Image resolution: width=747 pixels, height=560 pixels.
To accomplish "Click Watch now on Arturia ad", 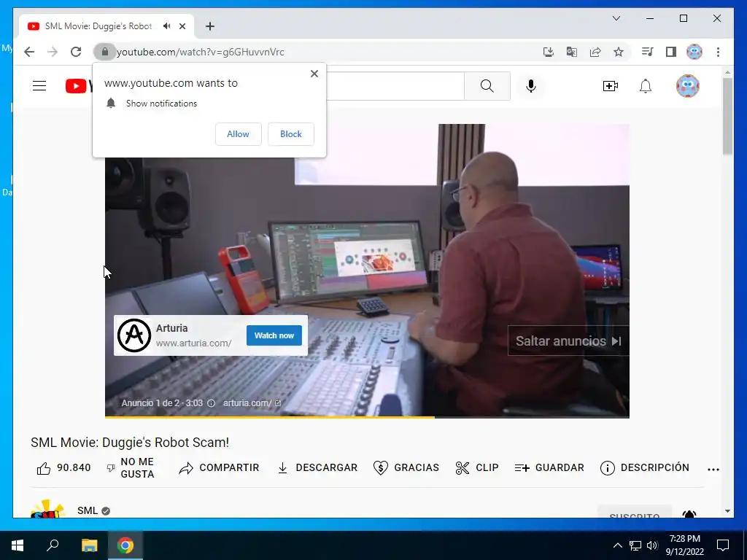I will pyautogui.click(x=274, y=335).
